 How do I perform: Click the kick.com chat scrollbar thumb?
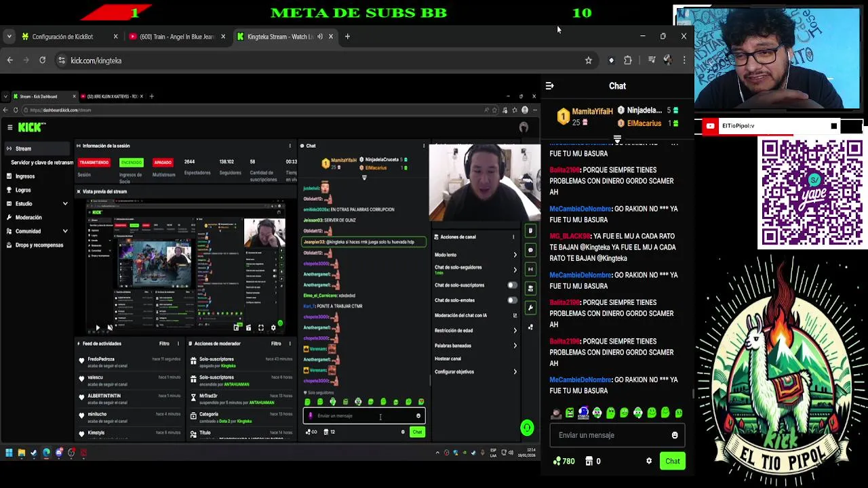point(692,393)
